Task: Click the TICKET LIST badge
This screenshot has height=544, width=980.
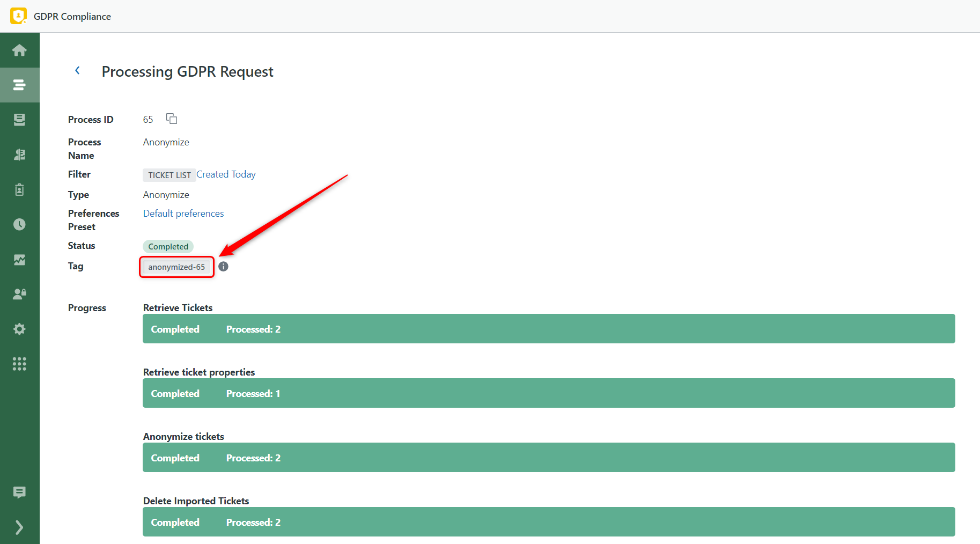Action: pos(170,175)
